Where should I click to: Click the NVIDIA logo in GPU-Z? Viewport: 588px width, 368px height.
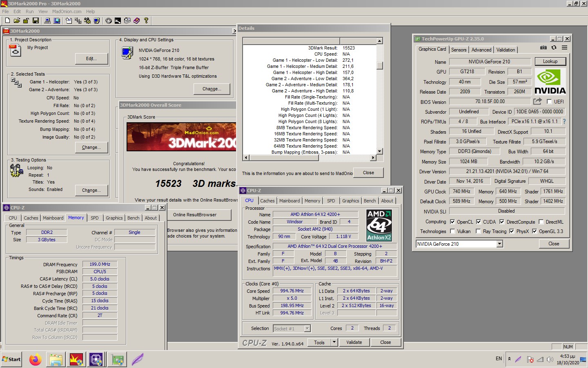pyautogui.click(x=550, y=82)
